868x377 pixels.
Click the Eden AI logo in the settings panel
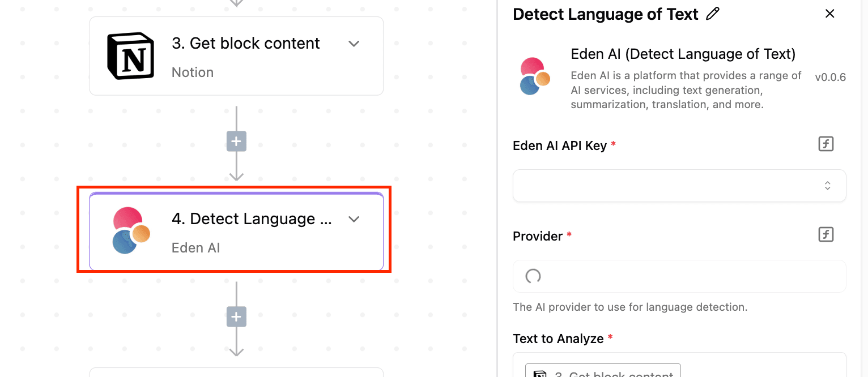click(x=535, y=76)
